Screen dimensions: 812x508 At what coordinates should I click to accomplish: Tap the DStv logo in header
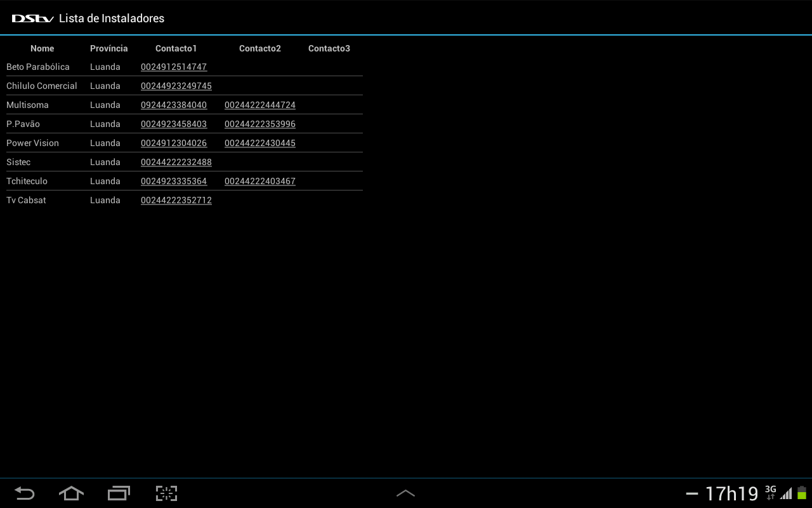[32, 18]
